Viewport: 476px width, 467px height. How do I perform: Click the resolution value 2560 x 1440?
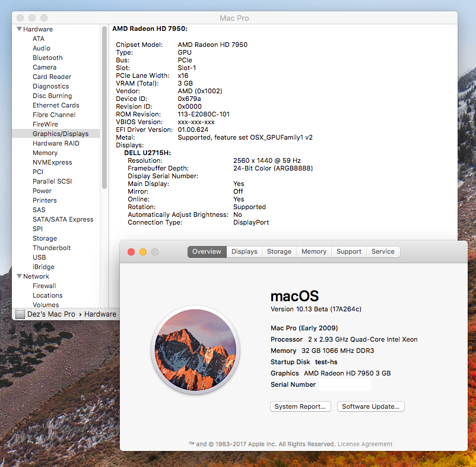(x=267, y=160)
